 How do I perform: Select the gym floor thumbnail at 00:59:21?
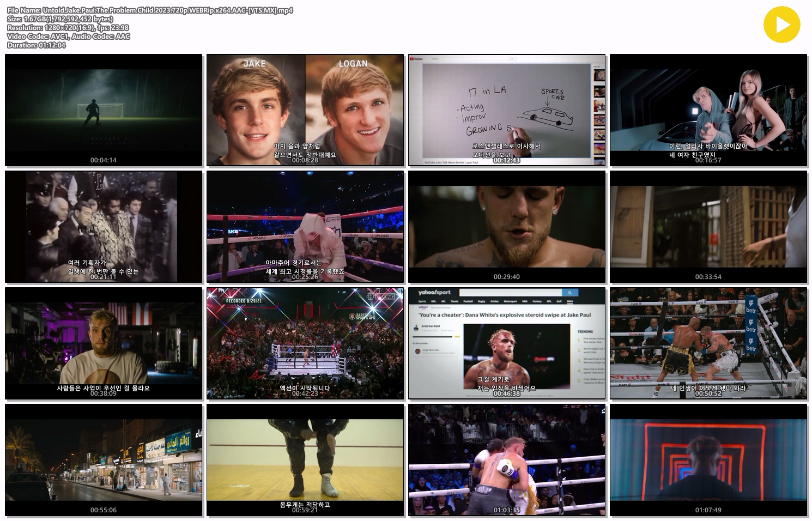(x=305, y=460)
